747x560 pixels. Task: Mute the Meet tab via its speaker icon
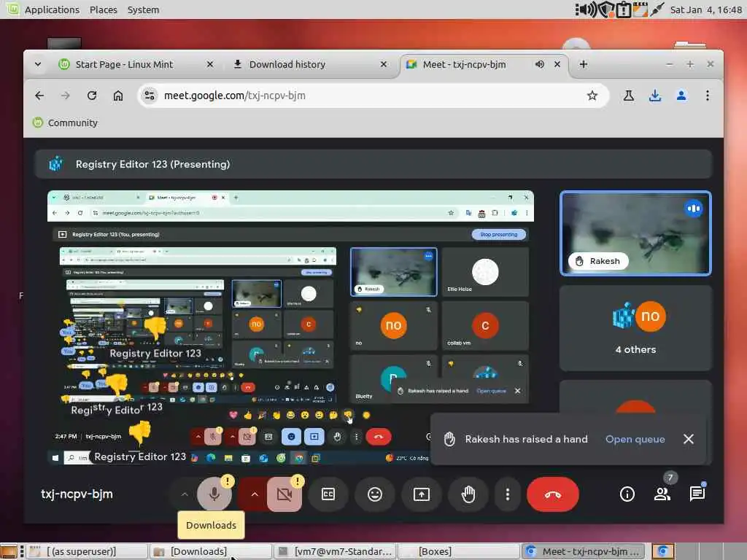539,64
